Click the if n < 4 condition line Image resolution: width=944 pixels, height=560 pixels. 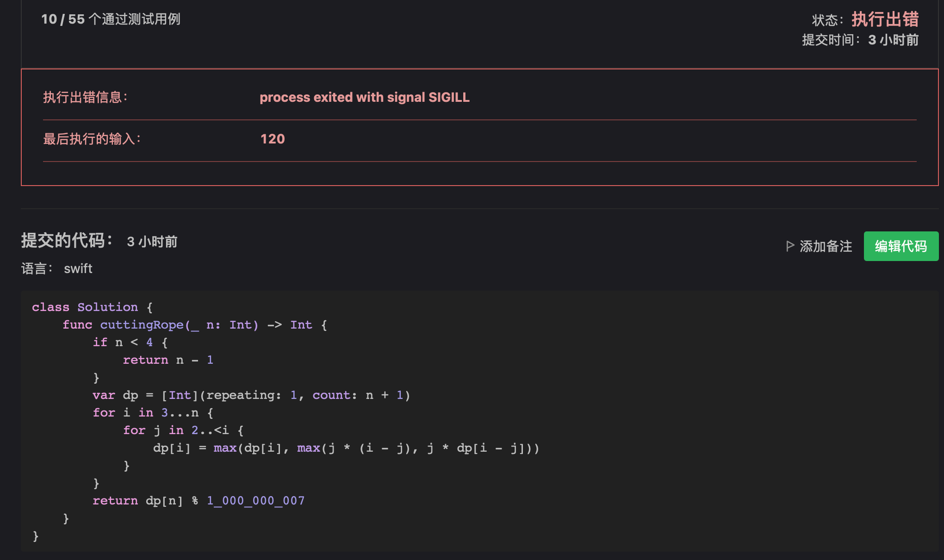tap(130, 342)
